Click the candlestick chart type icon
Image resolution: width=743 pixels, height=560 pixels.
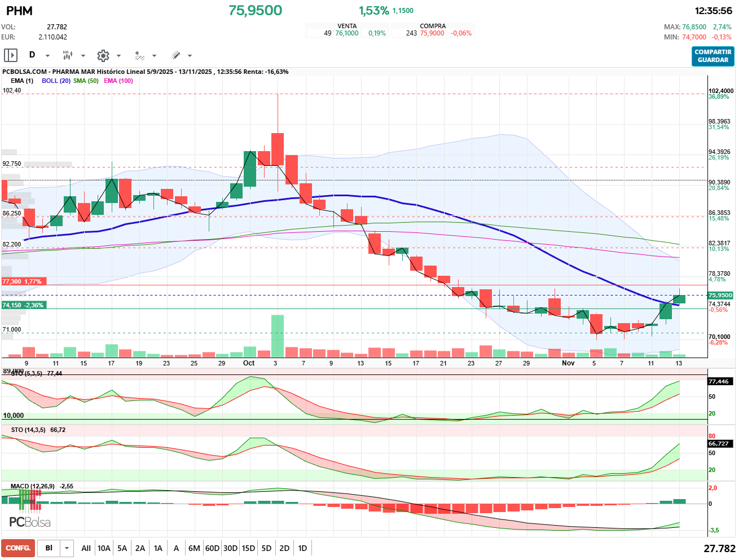[x=67, y=55]
